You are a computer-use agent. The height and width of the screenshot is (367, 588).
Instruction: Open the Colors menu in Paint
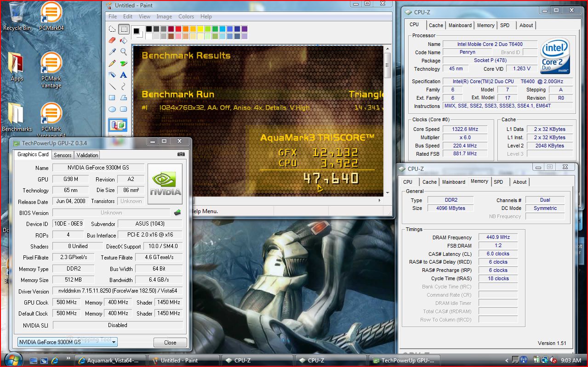point(186,16)
